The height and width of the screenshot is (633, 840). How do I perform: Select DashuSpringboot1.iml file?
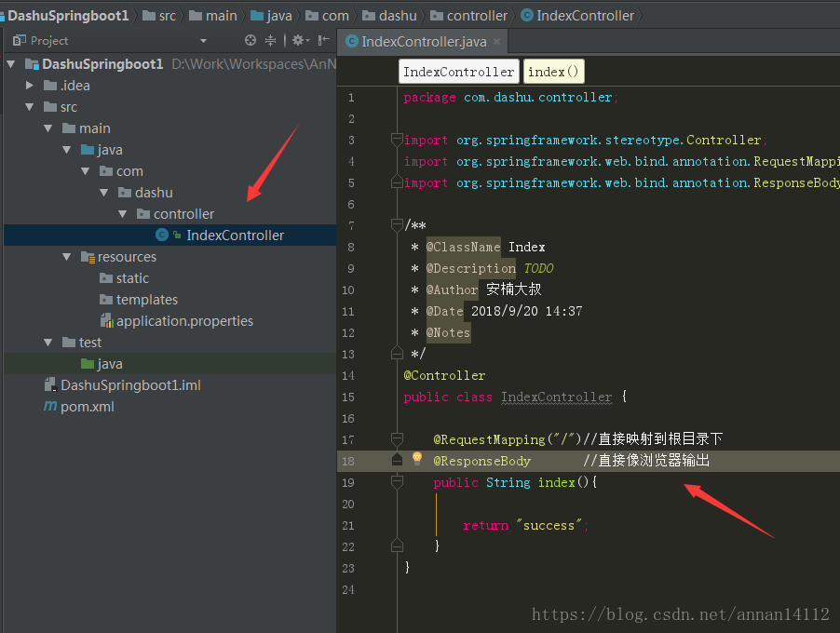(130, 385)
